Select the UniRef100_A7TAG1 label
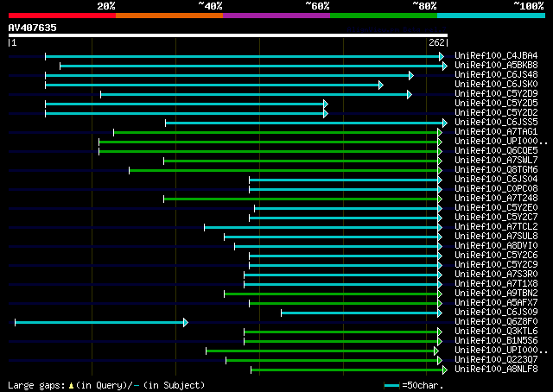The height and width of the screenshot is (392, 553). pos(496,132)
